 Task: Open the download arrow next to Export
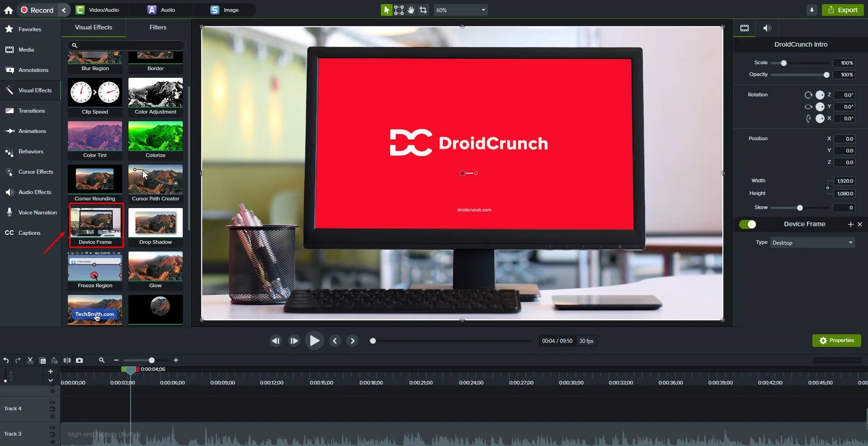tap(812, 10)
